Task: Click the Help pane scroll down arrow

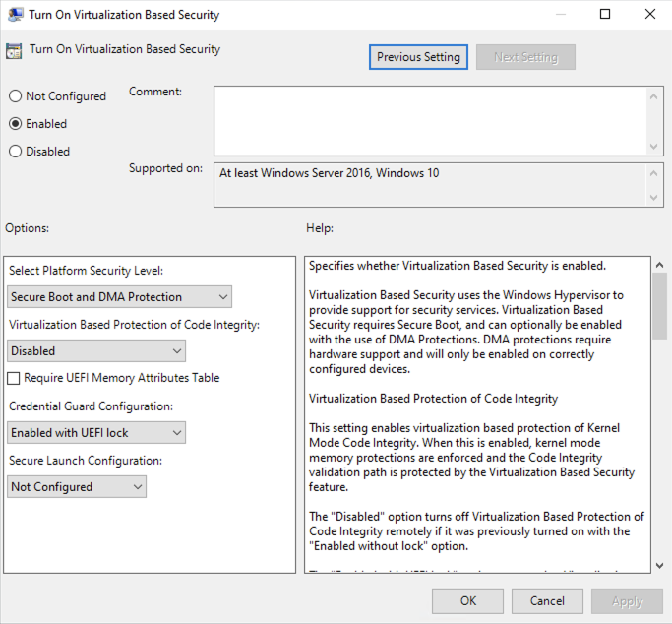Action: click(x=658, y=565)
